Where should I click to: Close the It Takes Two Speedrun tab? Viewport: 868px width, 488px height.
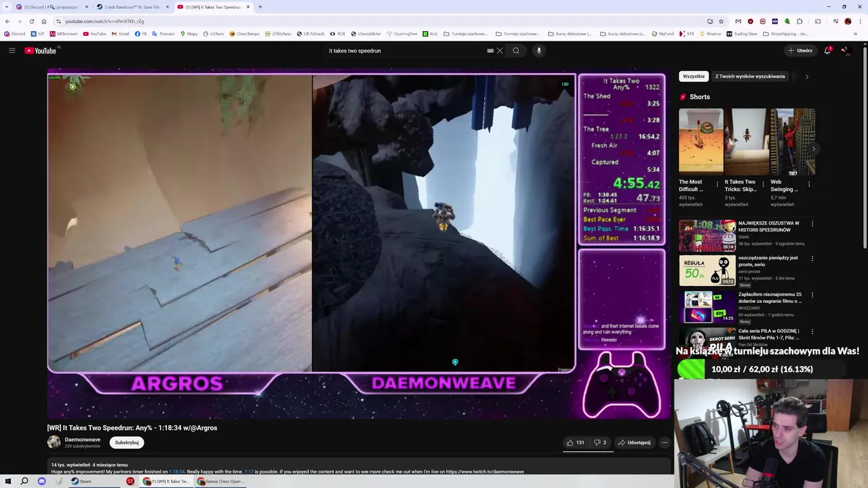click(x=248, y=7)
